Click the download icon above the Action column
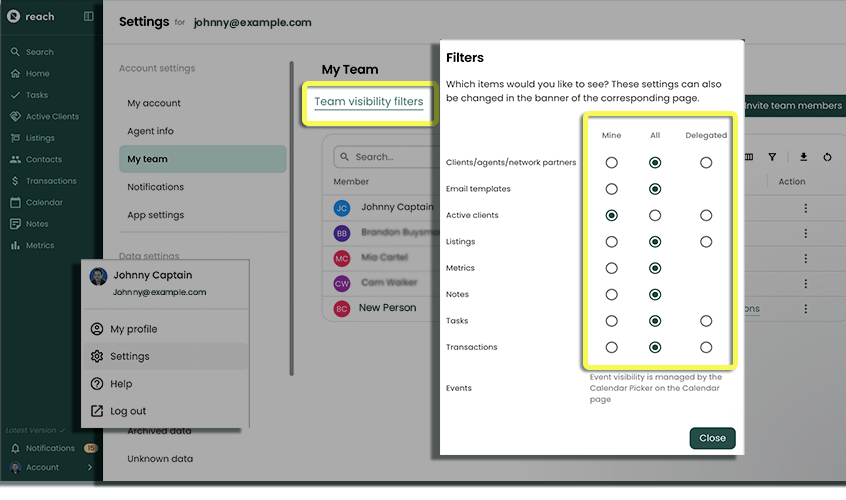The height and width of the screenshot is (500, 846). [x=803, y=157]
